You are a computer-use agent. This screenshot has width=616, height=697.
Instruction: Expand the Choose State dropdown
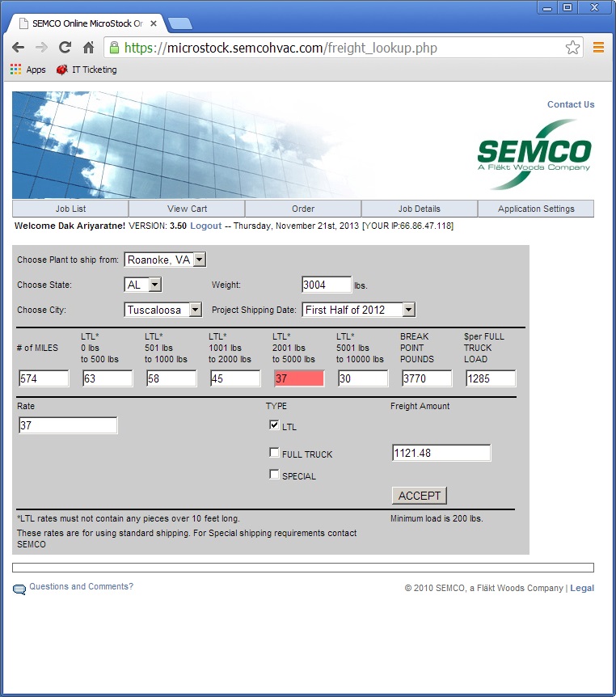click(143, 285)
